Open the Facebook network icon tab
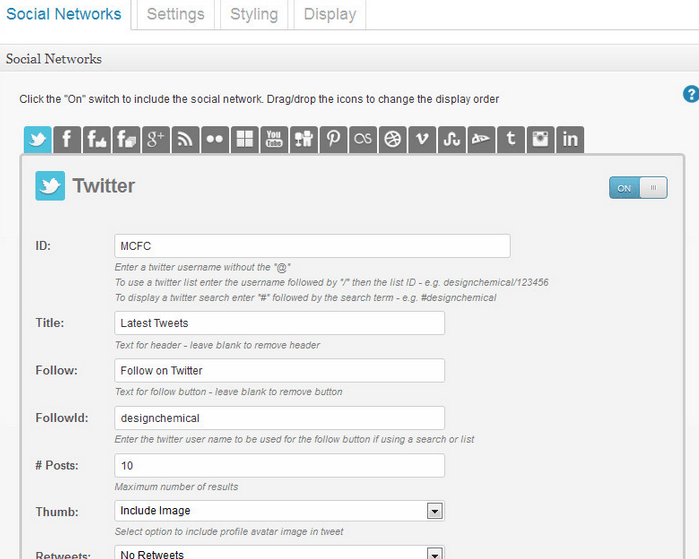 tap(67, 140)
